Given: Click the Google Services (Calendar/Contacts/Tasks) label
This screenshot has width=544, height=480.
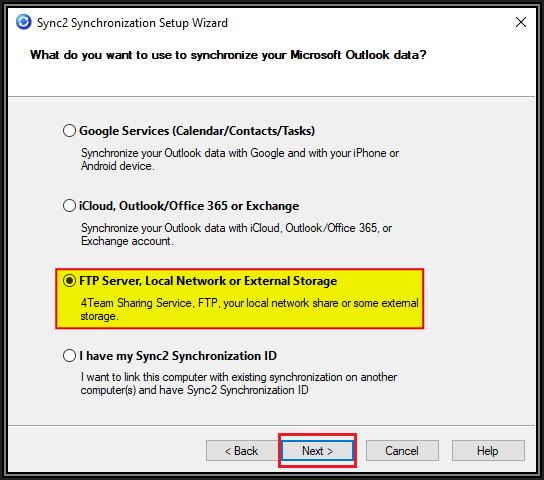Looking at the screenshot, I should (197, 131).
